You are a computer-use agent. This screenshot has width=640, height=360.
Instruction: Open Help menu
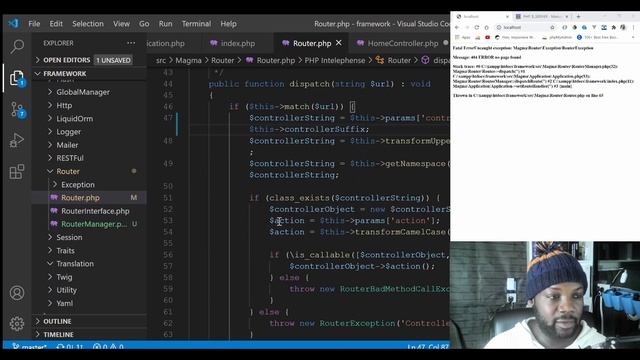(x=228, y=24)
